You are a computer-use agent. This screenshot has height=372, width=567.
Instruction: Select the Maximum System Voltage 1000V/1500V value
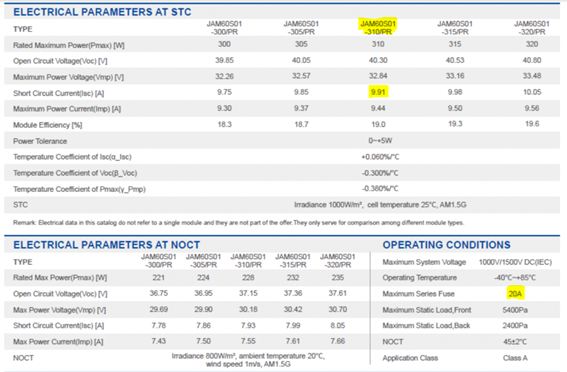515,262
